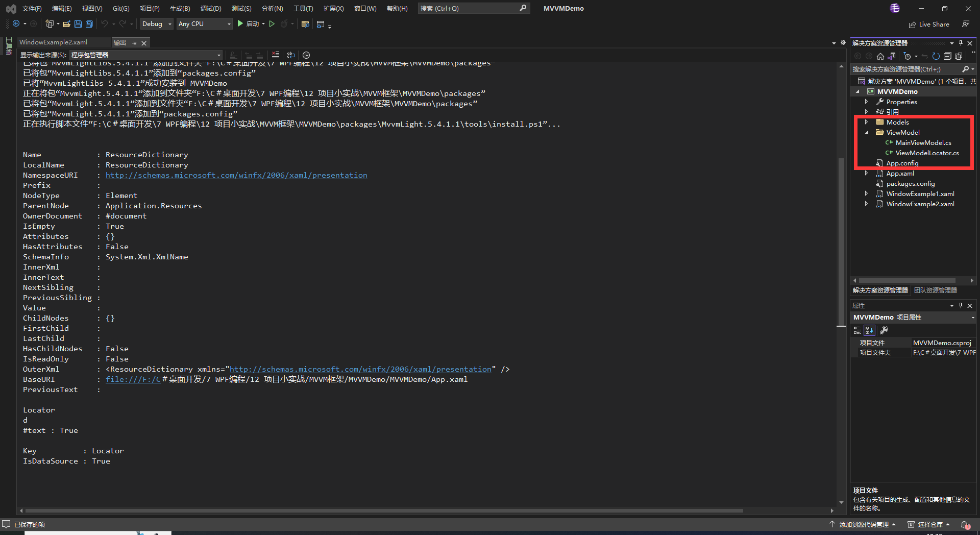Collapse the MVVMDemo project node

coord(857,91)
